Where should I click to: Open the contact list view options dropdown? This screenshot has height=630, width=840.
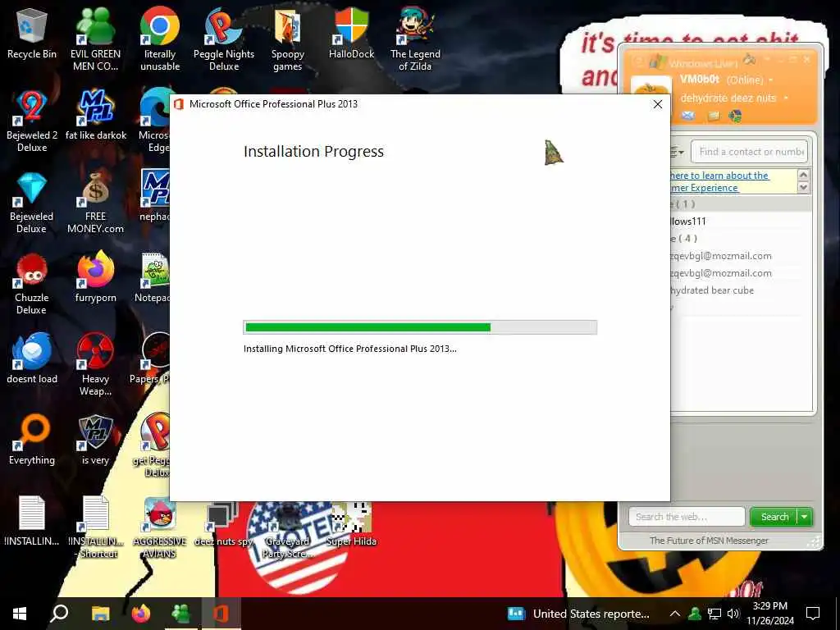point(677,152)
